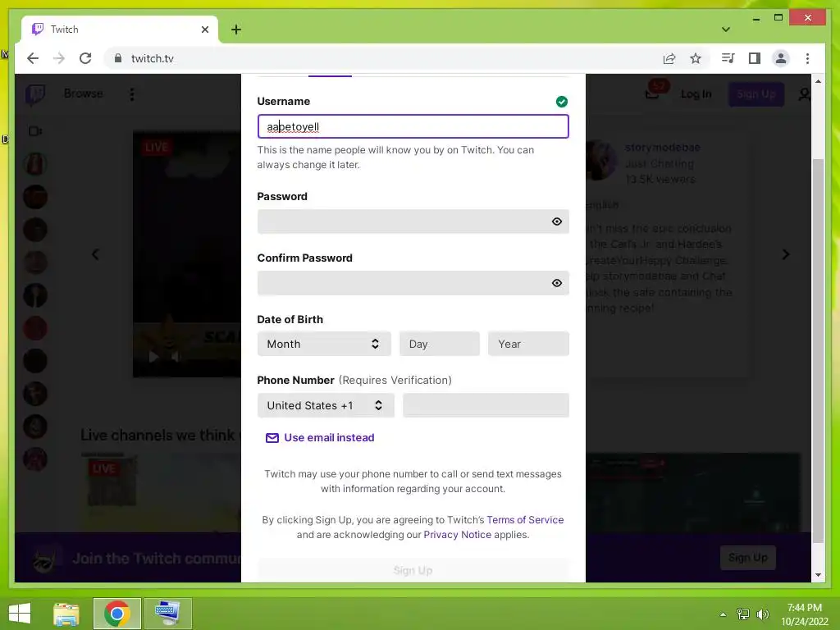The height and width of the screenshot is (630, 840).
Task: Toggle Password visibility eye icon
Action: click(557, 221)
